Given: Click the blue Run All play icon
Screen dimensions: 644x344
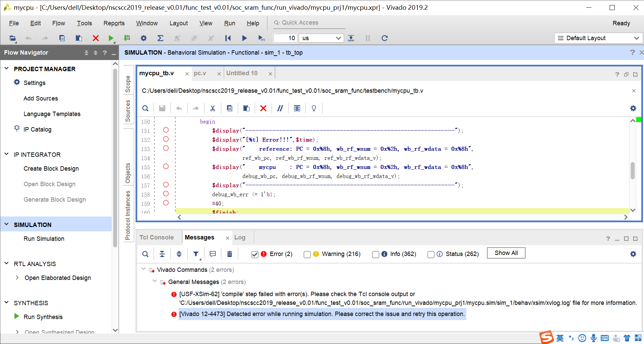Looking at the screenshot, I should click(244, 38).
